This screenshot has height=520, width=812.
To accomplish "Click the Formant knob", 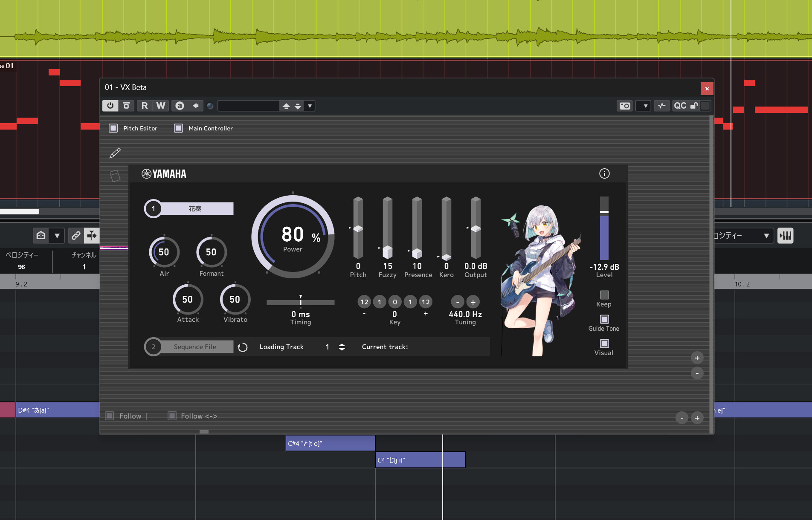I will [x=212, y=252].
